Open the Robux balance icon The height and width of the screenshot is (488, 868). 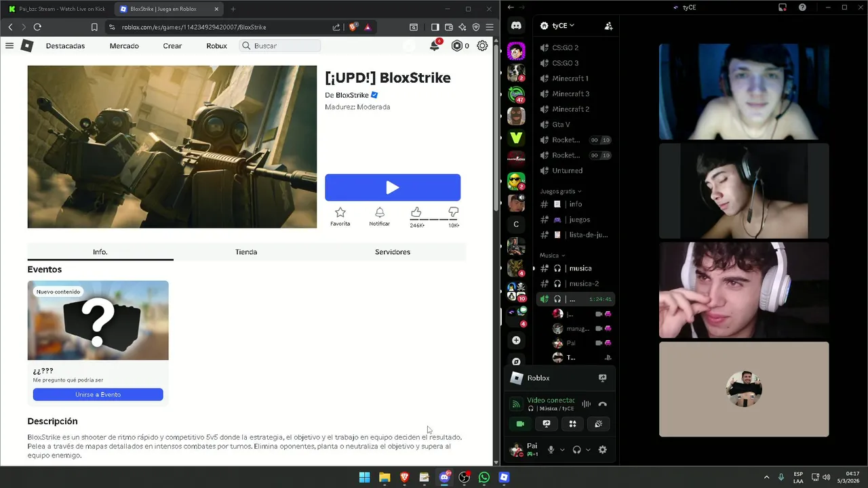point(457,45)
